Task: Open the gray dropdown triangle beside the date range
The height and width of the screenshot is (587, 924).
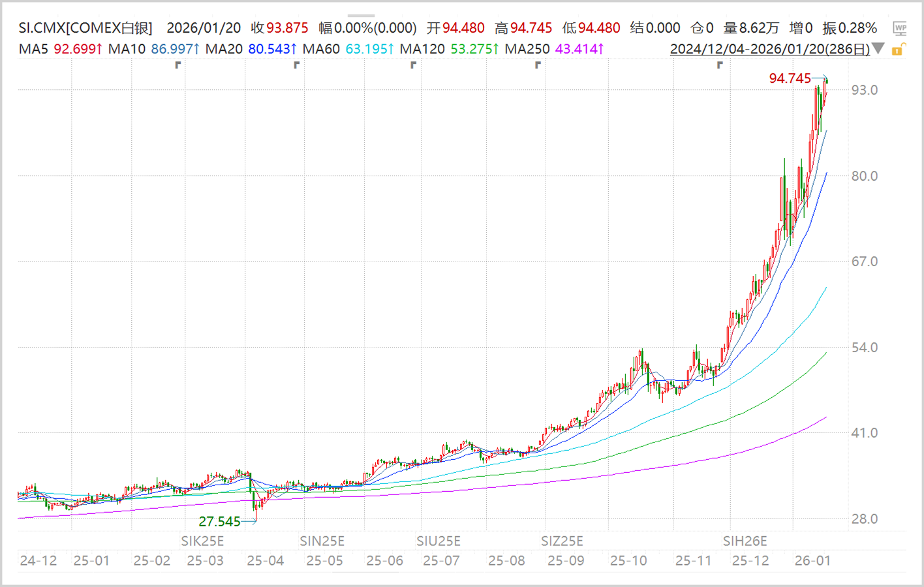Action: pyautogui.click(x=878, y=48)
